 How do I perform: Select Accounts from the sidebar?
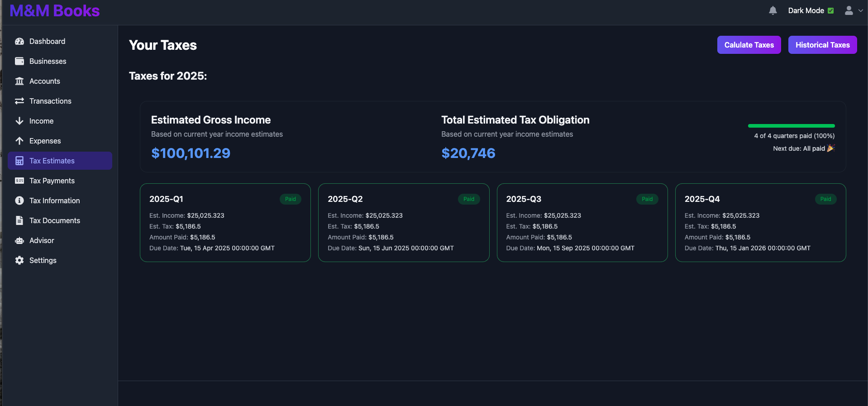point(60,81)
